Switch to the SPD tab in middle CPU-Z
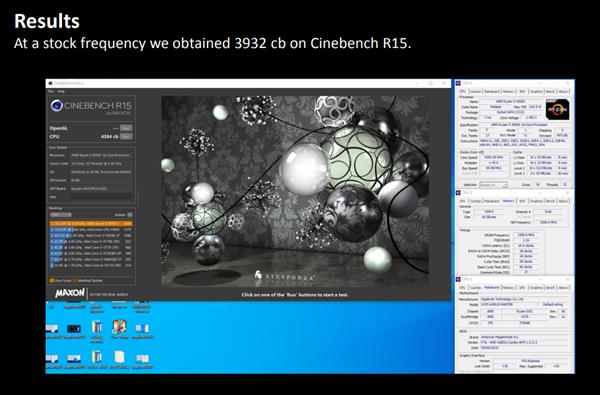The height and width of the screenshot is (395, 600). [x=522, y=201]
